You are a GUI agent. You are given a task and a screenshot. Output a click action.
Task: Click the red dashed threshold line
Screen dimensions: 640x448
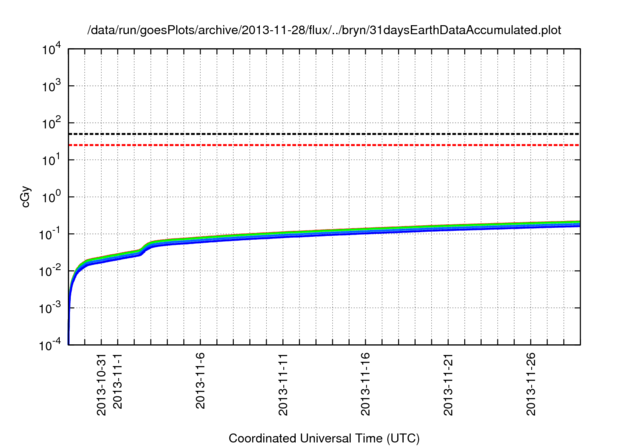(x=324, y=145)
